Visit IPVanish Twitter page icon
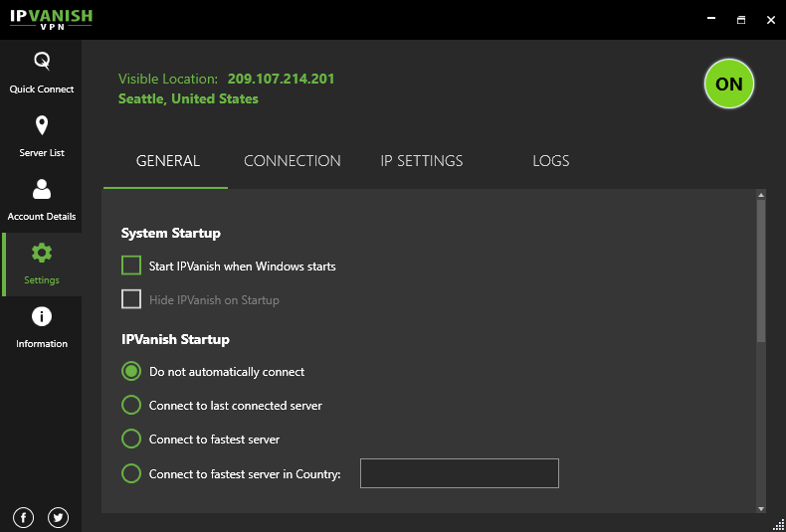The width and height of the screenshot is (786, 532). pos(58,517)
